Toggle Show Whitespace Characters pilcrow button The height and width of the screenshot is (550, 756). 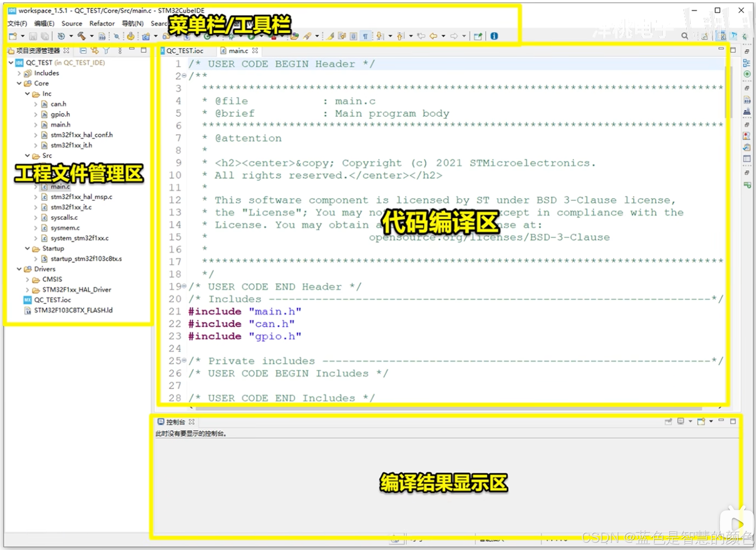pyautogui.click(x=365, y=36)
